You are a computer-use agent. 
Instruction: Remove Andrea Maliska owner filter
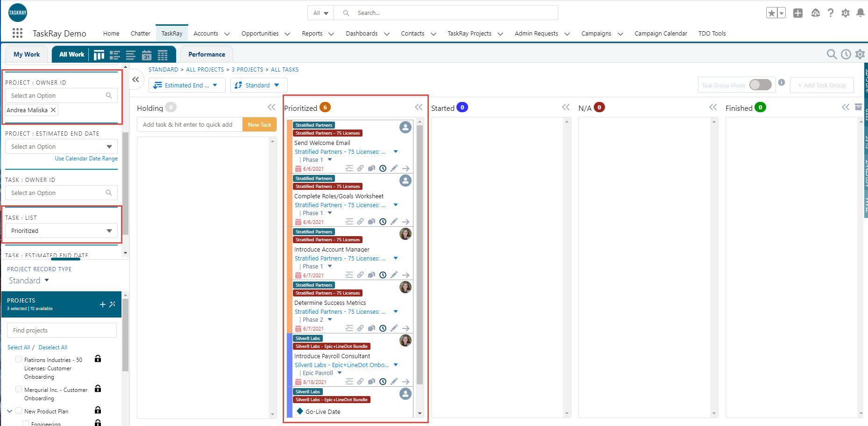point(53,110)
